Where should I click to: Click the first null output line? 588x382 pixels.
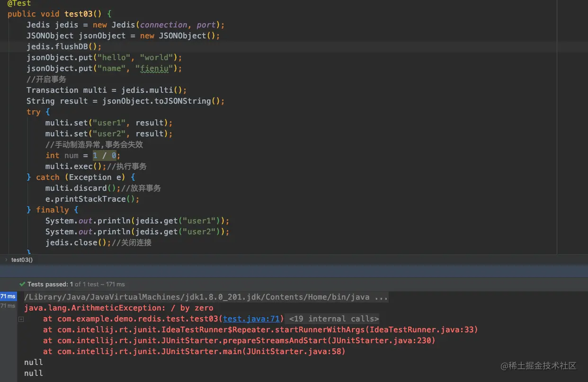34,362
